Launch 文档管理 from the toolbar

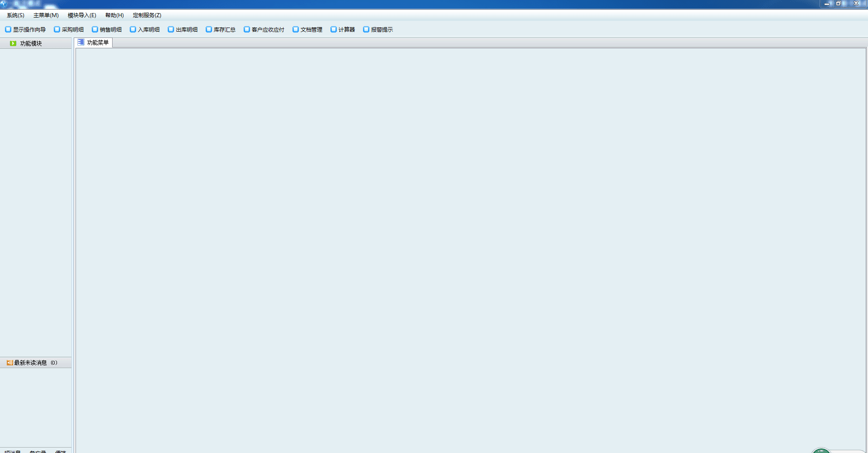[x=307, y=30]
